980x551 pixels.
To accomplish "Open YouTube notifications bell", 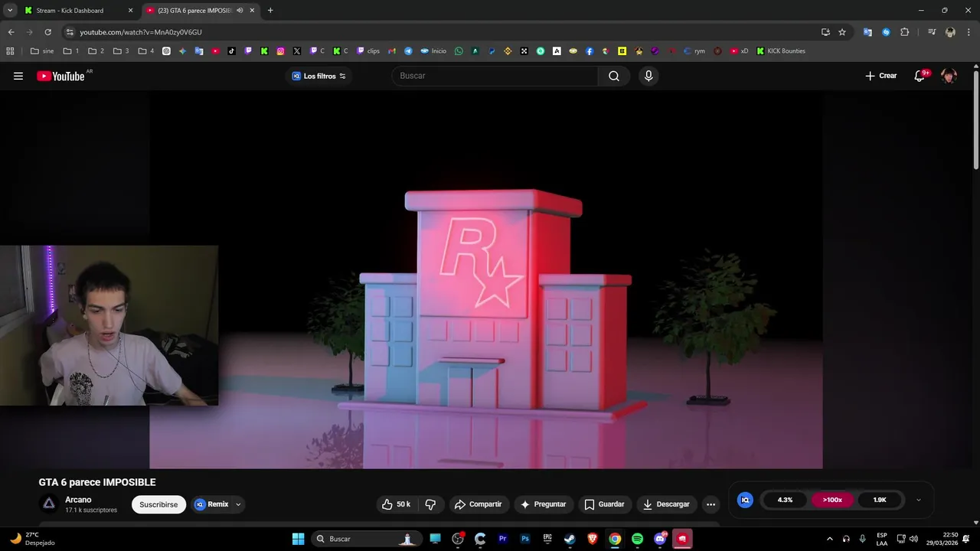I will coord(921,76).
